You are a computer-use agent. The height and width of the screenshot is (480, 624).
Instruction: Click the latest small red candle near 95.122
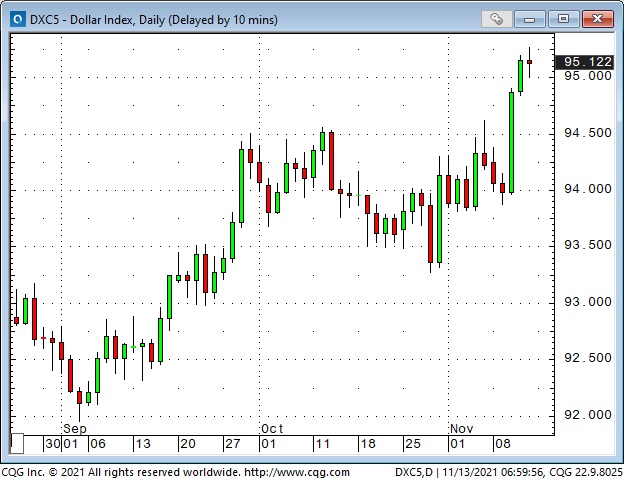tap(529, 62)
